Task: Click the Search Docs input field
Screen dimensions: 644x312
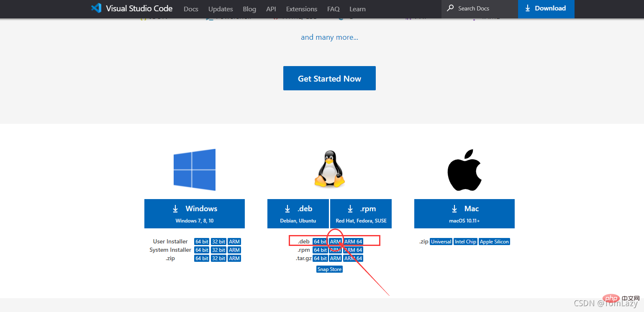Action: (x=481, y=8)
